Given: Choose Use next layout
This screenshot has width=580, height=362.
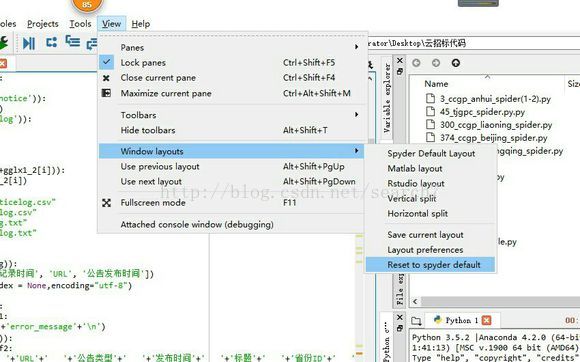Looking at the screenshot, I should click(x=232, y=182).
